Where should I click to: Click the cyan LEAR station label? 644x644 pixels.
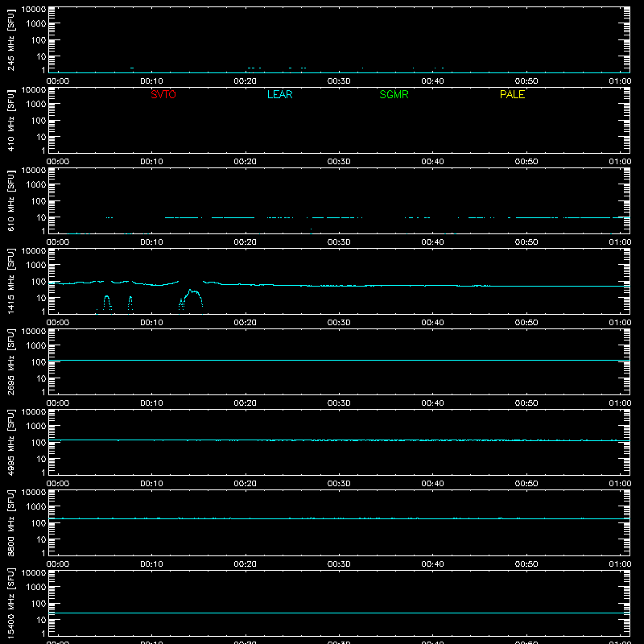tap(279, 94)
